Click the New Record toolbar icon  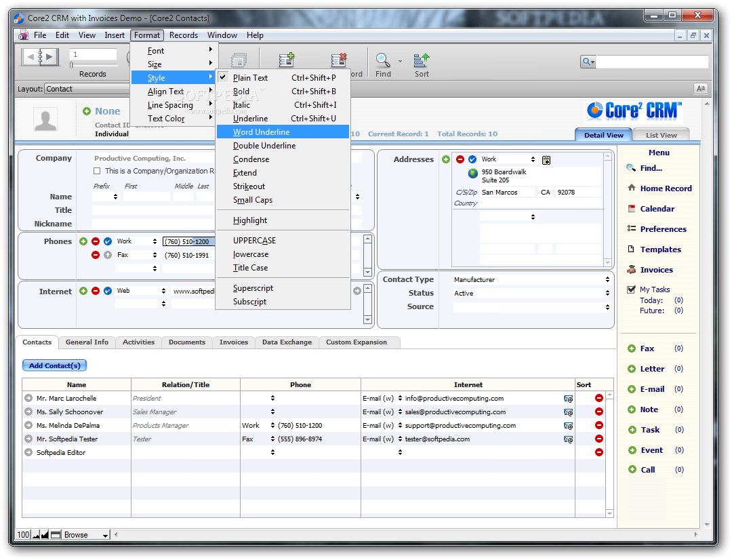tap(286, 60)
